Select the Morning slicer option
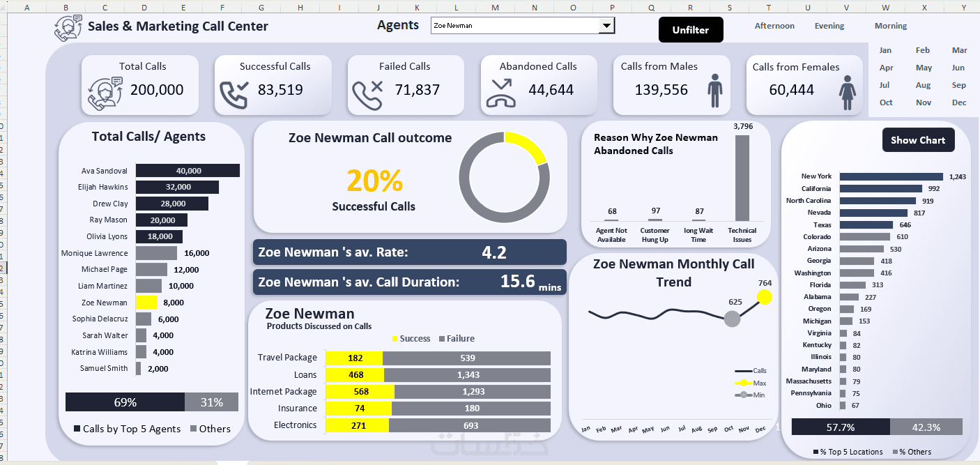 tap(891, 26)
